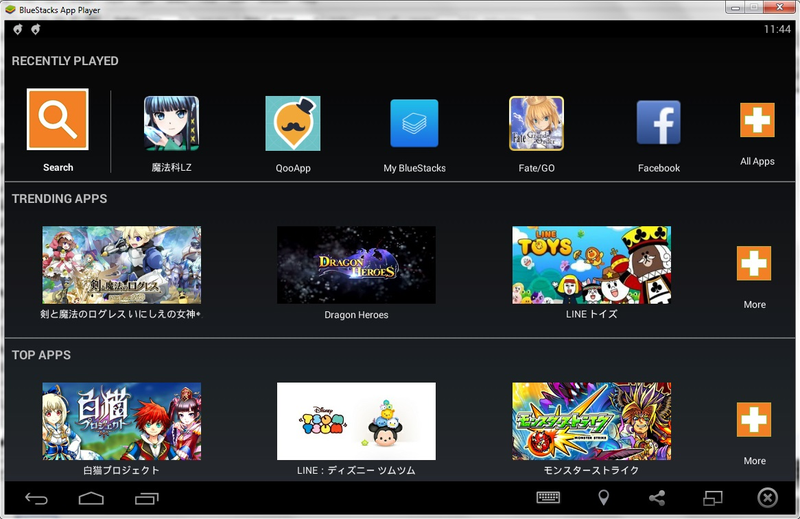Click the 魔法科LZ label text
Image resolution: width=800 pixels, height=519 pixels.
(x=171, y=167)
